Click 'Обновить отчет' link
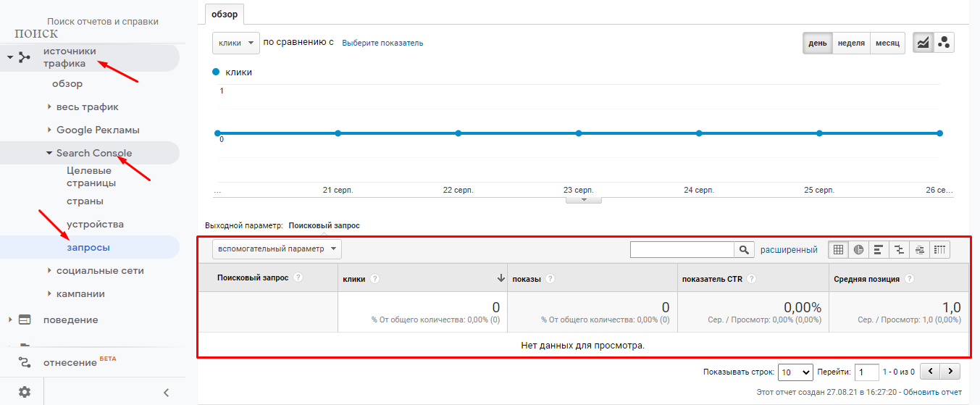Viewport: 980px width, 405px height. [x=932, y=393]
